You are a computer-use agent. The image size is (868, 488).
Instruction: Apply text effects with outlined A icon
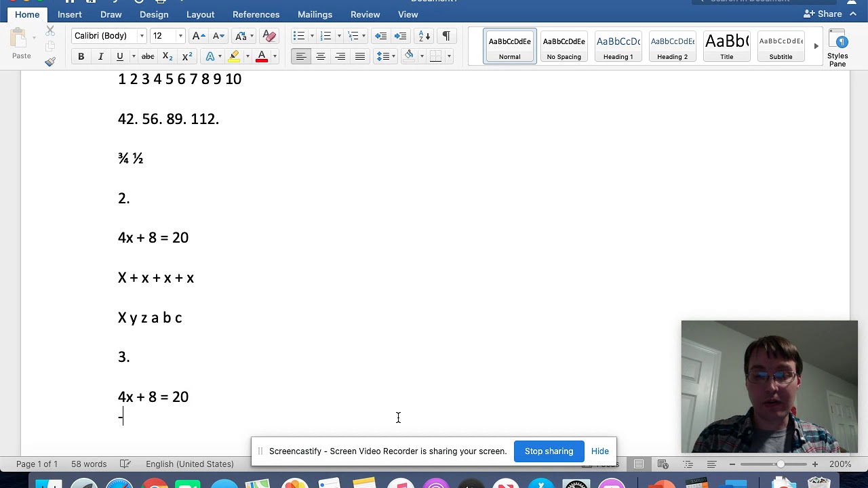pyautogui.click(x=210, y=56)
